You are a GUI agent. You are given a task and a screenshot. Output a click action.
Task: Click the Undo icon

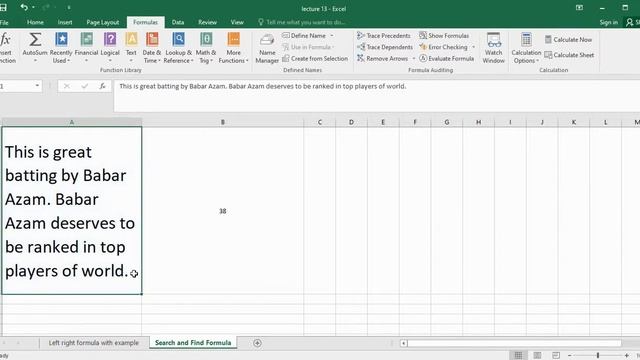tap(24, 7)
